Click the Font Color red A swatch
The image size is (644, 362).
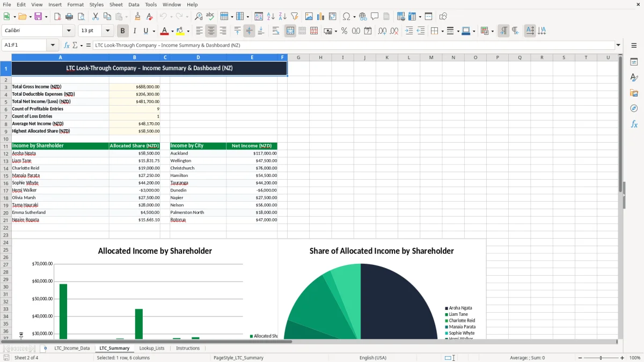click(164, 31)
